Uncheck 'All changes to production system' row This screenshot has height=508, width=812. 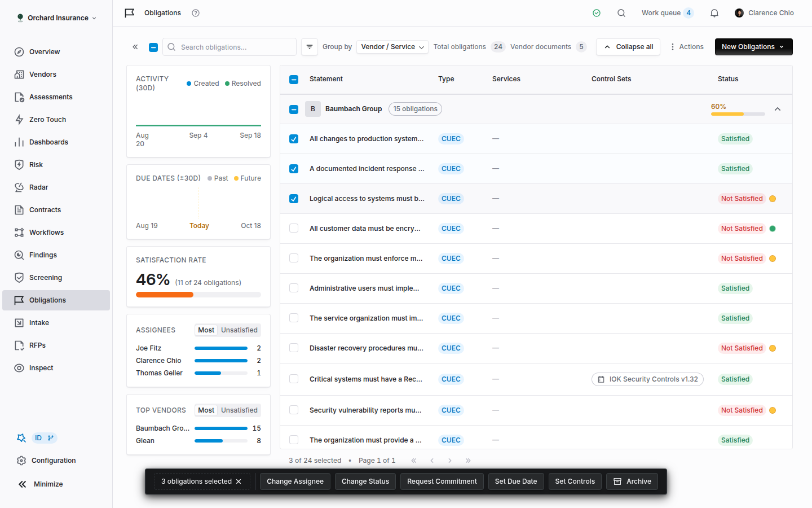(294, 139)
